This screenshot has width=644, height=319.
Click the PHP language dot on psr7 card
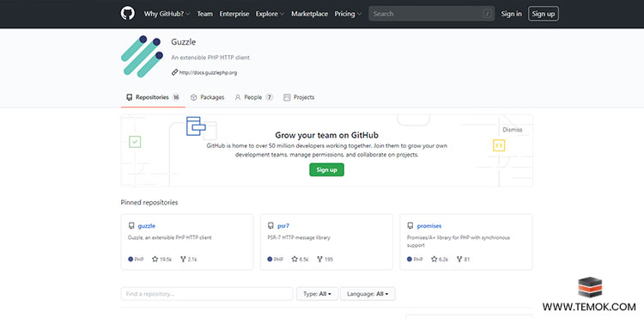click(x=270, y=260)
